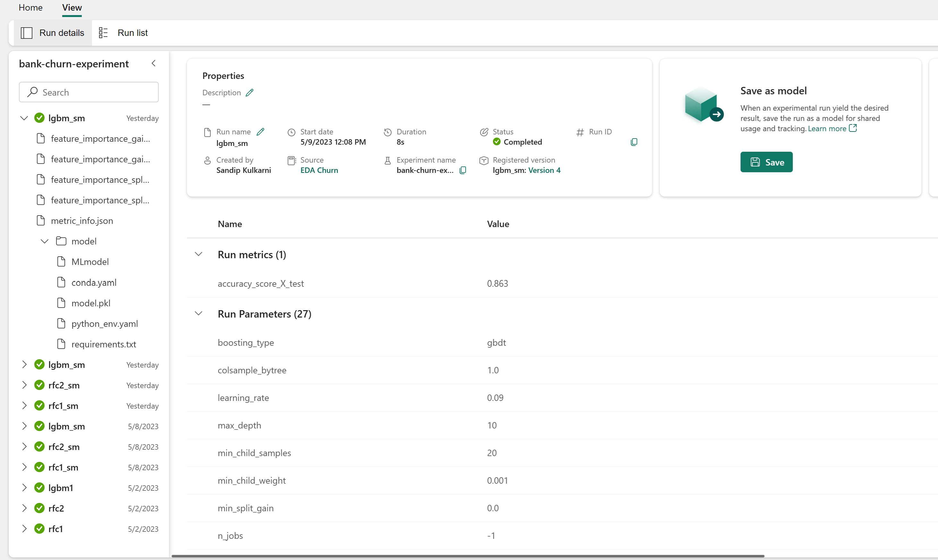Copy the Run ID with copy icon
The width and height of the screenshot is (938, 560).
coord(634,142)
